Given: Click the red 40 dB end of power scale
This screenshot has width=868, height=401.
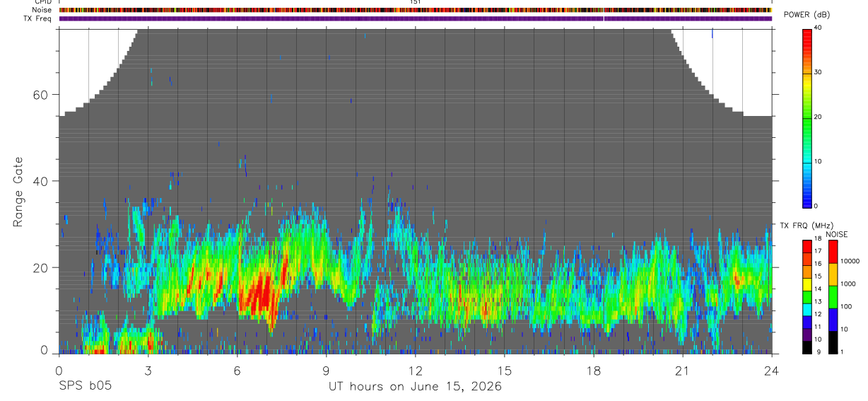Looking at the screenshot, I should (x=807, y=31).
